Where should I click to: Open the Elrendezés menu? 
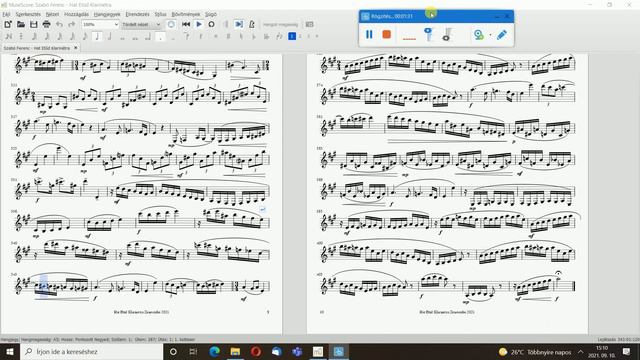coord(138,14)
